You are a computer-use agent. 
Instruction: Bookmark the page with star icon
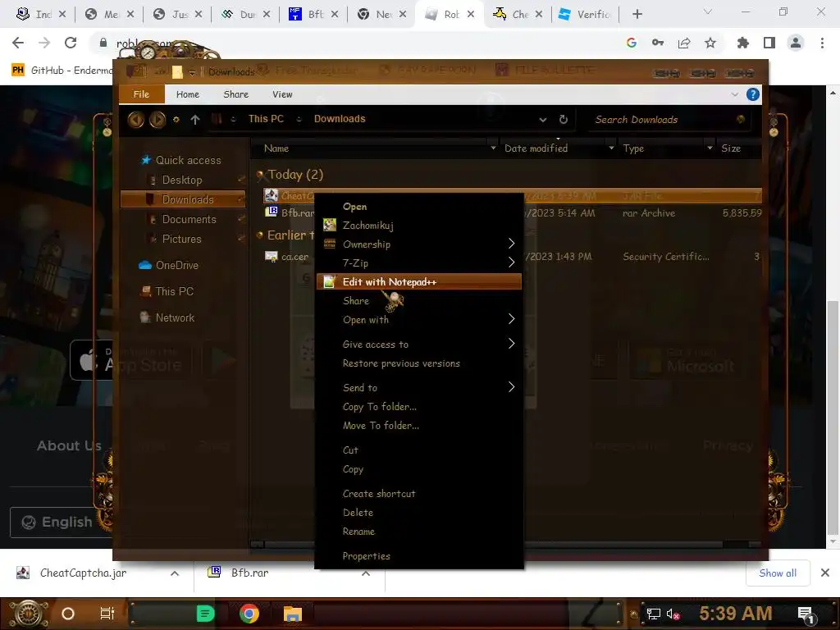point(710,43)
